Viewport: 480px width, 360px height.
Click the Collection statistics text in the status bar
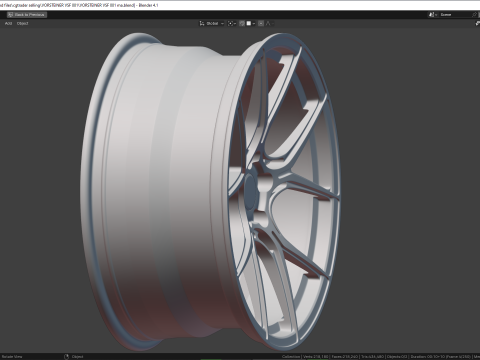(x=291, y=356)
